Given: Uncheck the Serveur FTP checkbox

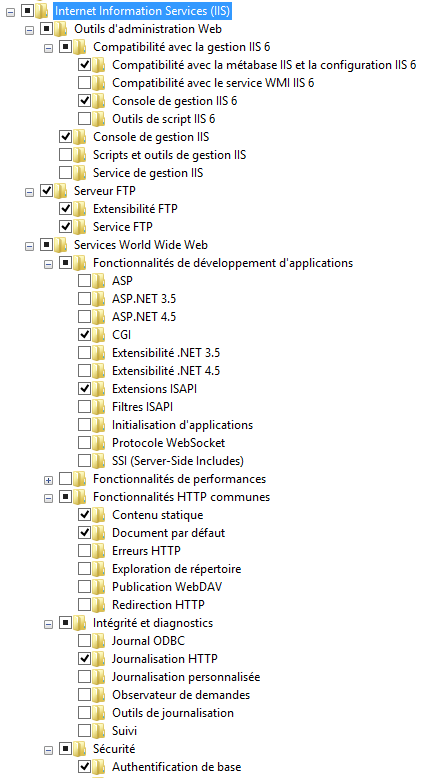Looking at the screenshot, I should coord(46,191).
